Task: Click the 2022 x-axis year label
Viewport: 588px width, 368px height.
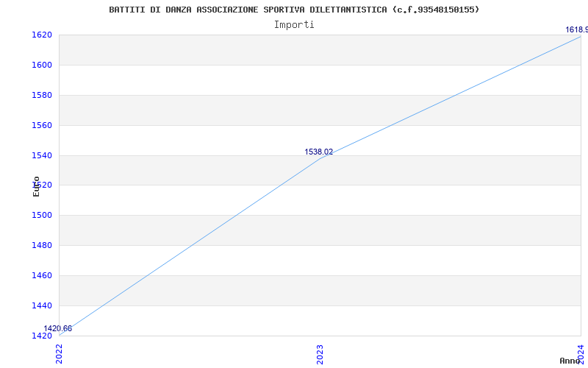Action: coord(60,354)
